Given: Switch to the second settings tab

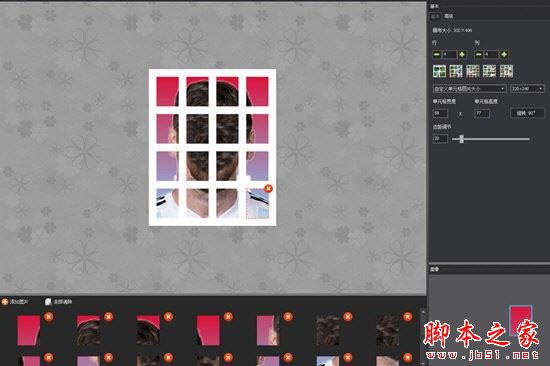Looking at the screenshot, I should 448,16.
